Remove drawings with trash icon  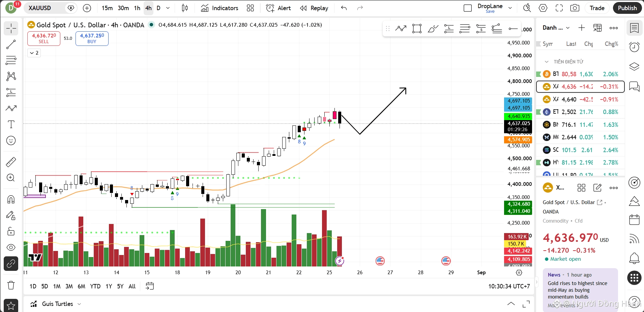(x=11, y=285)
